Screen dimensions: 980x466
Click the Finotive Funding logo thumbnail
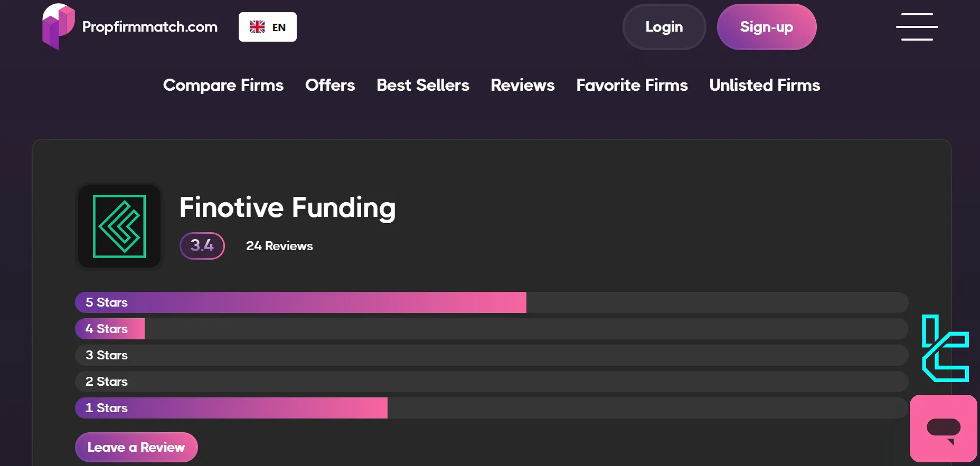point(119,226)
